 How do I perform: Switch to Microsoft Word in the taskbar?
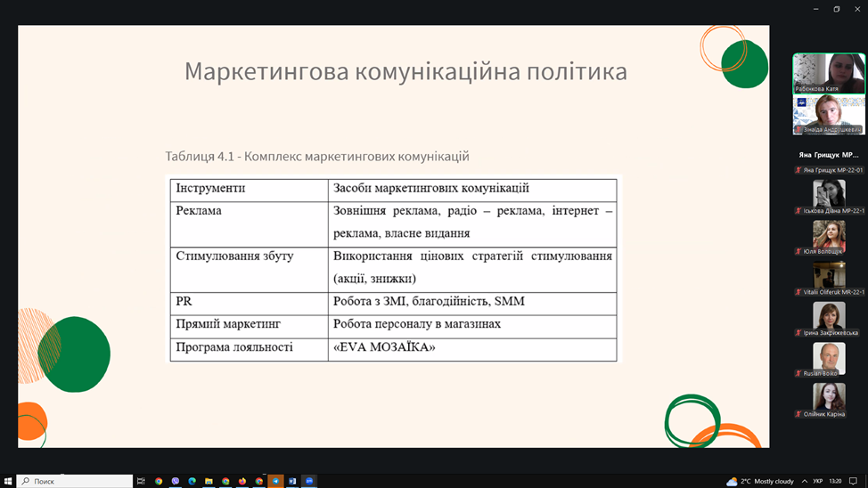[292, 481]
